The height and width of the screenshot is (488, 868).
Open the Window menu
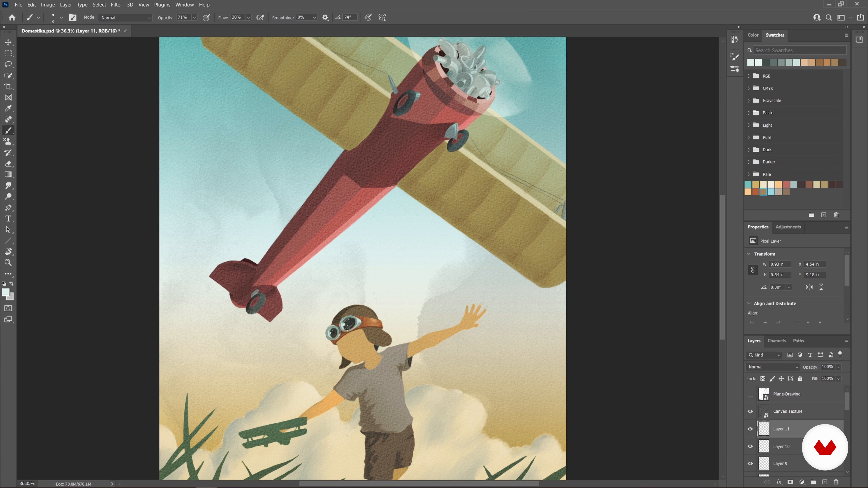click(x=184, y=5)
